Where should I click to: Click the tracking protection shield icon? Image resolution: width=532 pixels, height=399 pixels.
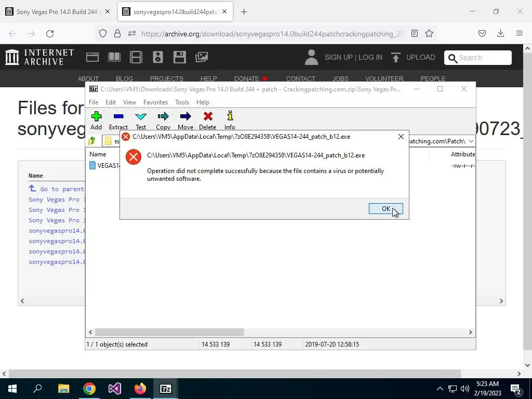tap(103, 33)
